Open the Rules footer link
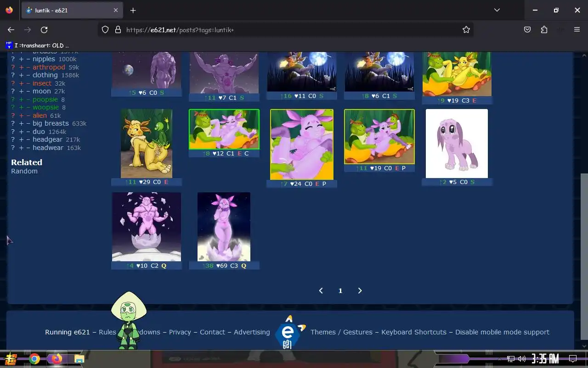The image size is (588, 368). point(107,332)
